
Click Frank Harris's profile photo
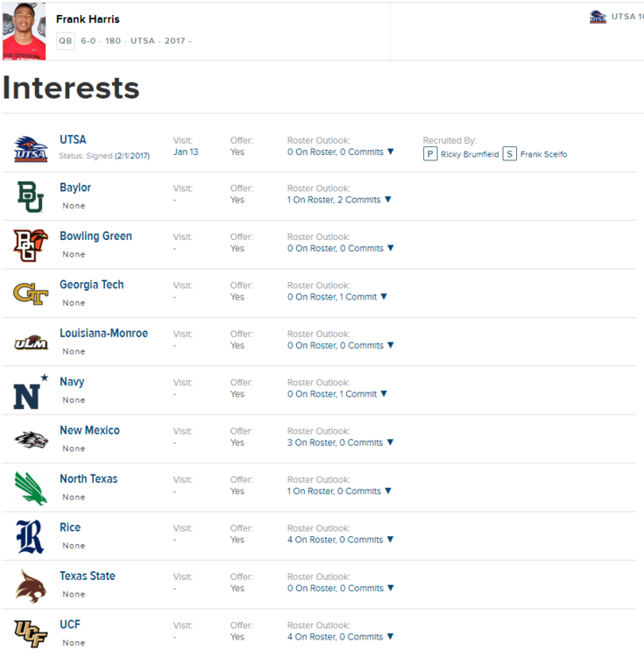pos(24,32)
